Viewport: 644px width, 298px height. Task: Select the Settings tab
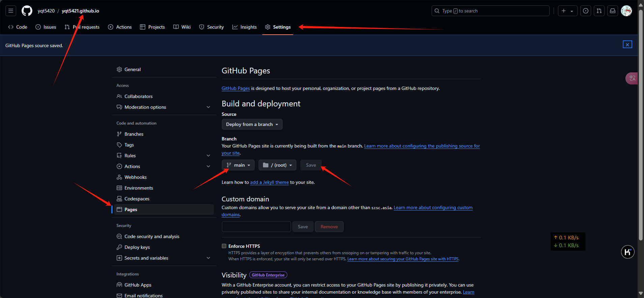pyautogui.click(x=278, y=27)
